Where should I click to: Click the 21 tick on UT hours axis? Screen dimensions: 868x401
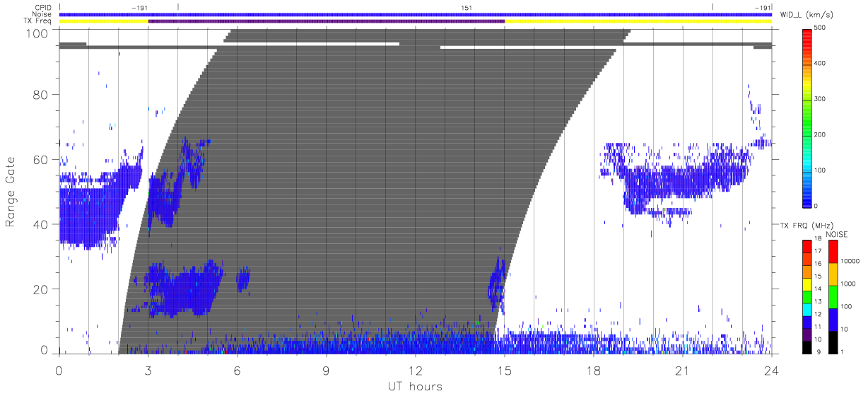683,370
